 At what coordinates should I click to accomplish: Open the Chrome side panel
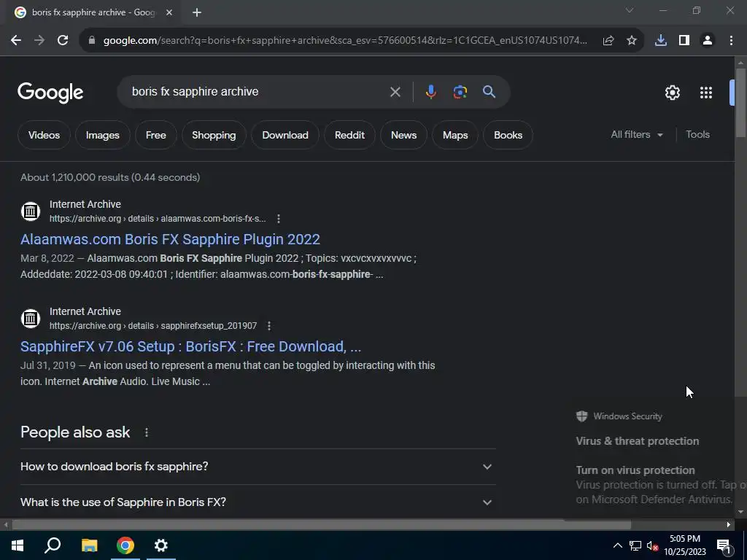684,41
